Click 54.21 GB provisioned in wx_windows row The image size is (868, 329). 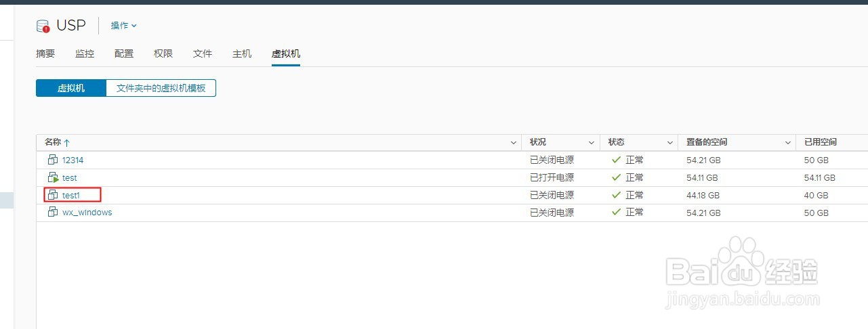(x=703, y=212)
